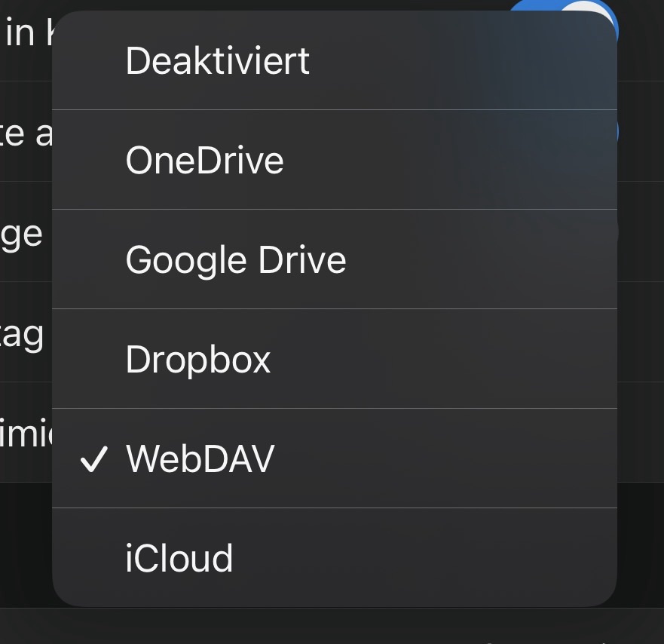664x644 pixels.
Task: Select the Deaktiviert option
Action: click(217, 60)
